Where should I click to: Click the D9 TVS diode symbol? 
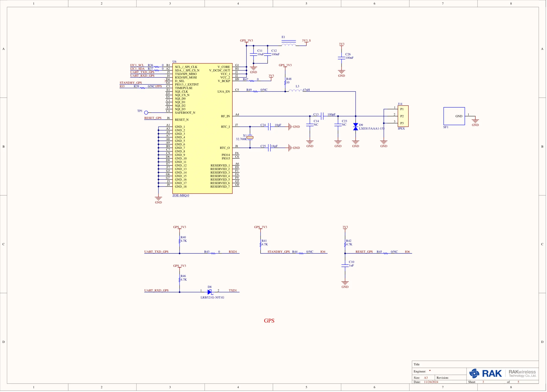[x=355, y=127]
